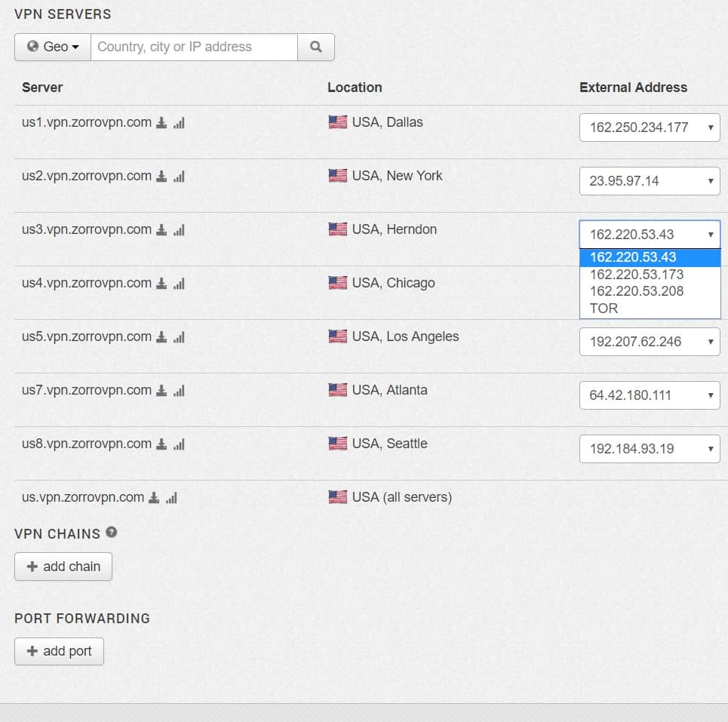View signal stats for us5.vpn.zorrovpn.com
The height and width of the screenshot is (722, 728).
tap(180, 337)
